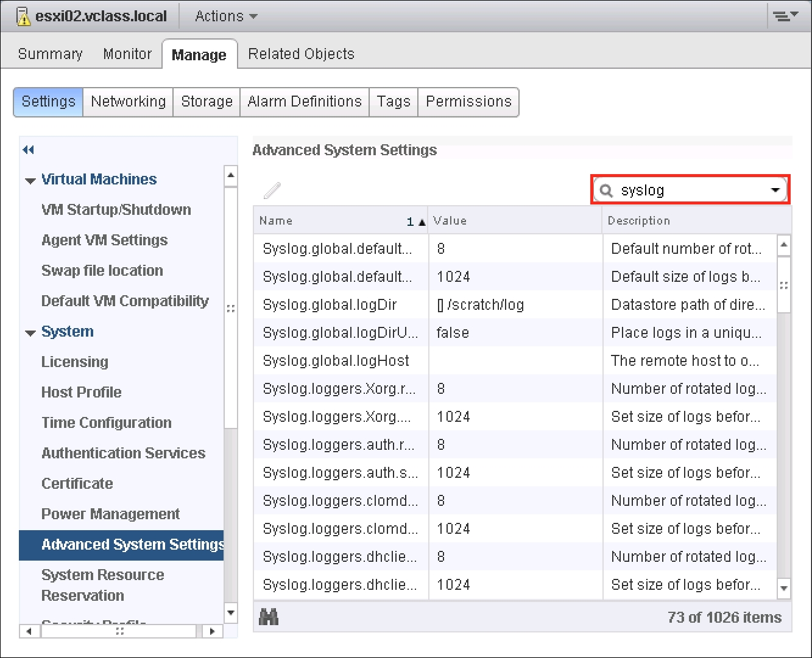
Task: Switch to the Monitor tab
Action: point(127,54)
